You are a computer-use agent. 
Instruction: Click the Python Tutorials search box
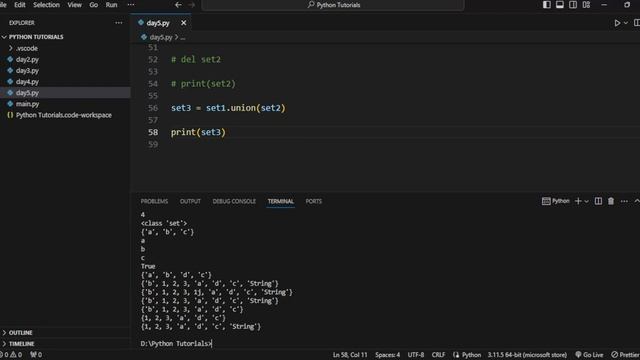tap(333, 5)
